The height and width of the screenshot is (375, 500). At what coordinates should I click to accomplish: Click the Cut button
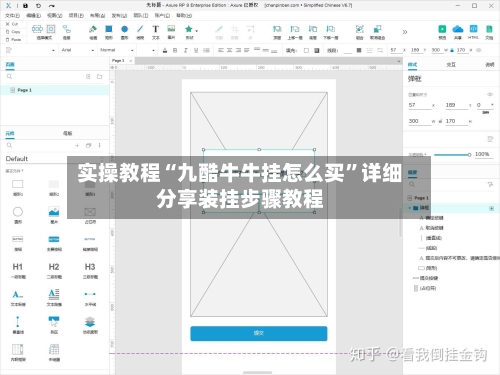coord(12,24)
